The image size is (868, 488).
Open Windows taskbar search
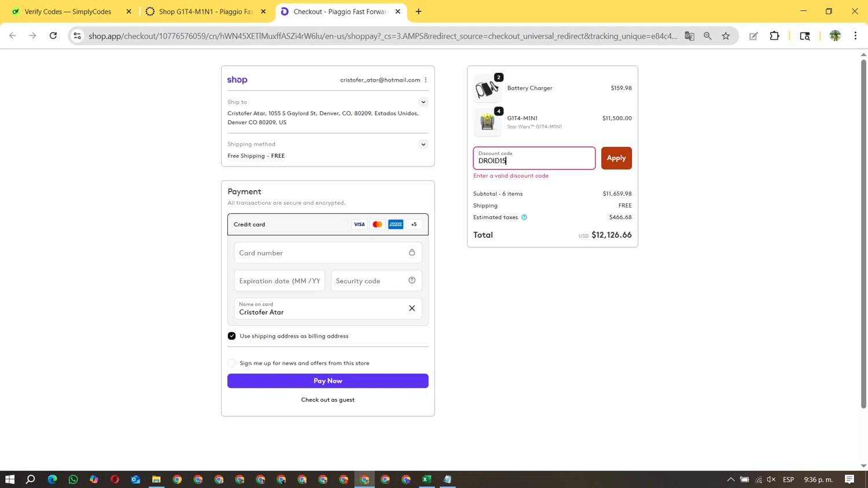[x=31, y=479]
